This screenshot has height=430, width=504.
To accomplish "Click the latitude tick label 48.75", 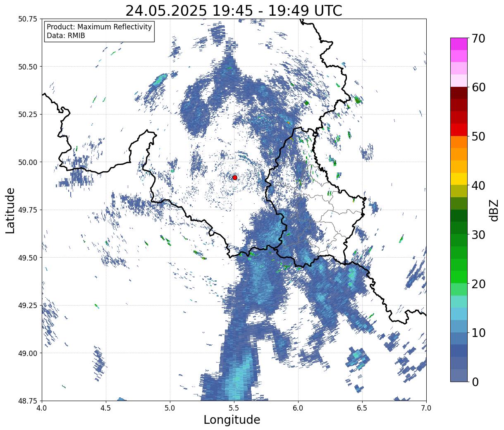I will coord(27,401).
